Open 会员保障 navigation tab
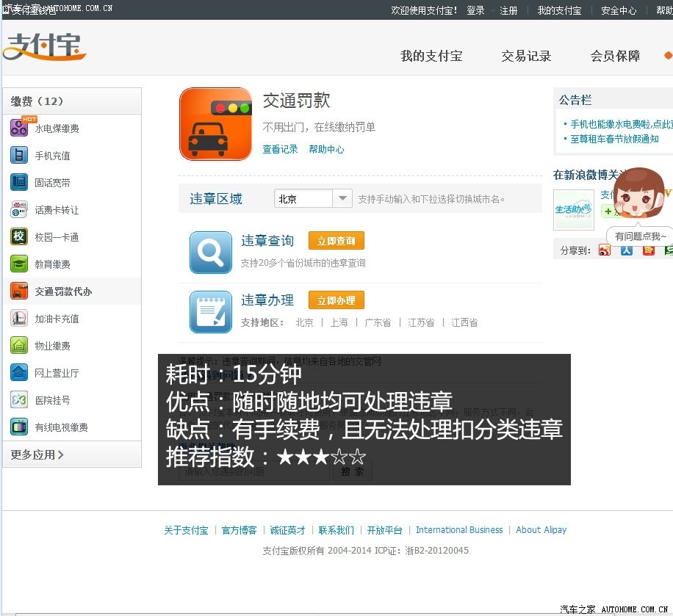This screenshot has height=616, width=673. pos(616,57)
